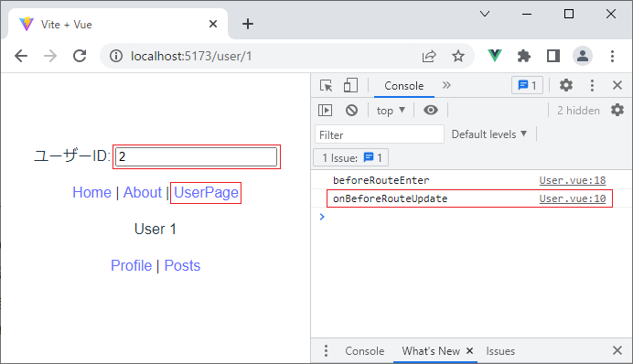Click the 1 Issue button
633x364 pixels.
351,158
